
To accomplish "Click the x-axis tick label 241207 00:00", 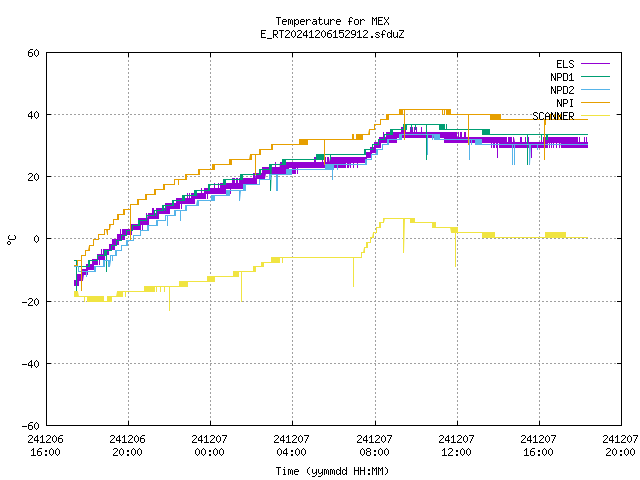I will [x=209, y=446].
